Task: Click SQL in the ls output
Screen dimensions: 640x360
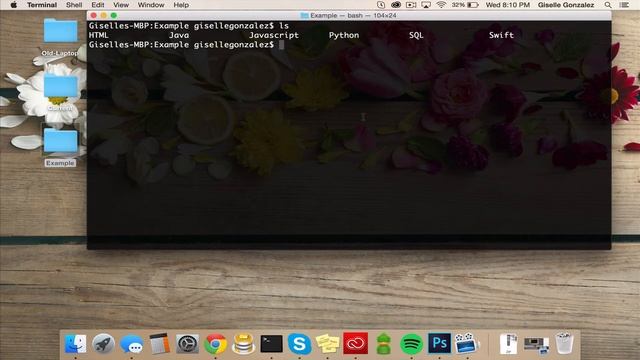Action: point(416,35)
